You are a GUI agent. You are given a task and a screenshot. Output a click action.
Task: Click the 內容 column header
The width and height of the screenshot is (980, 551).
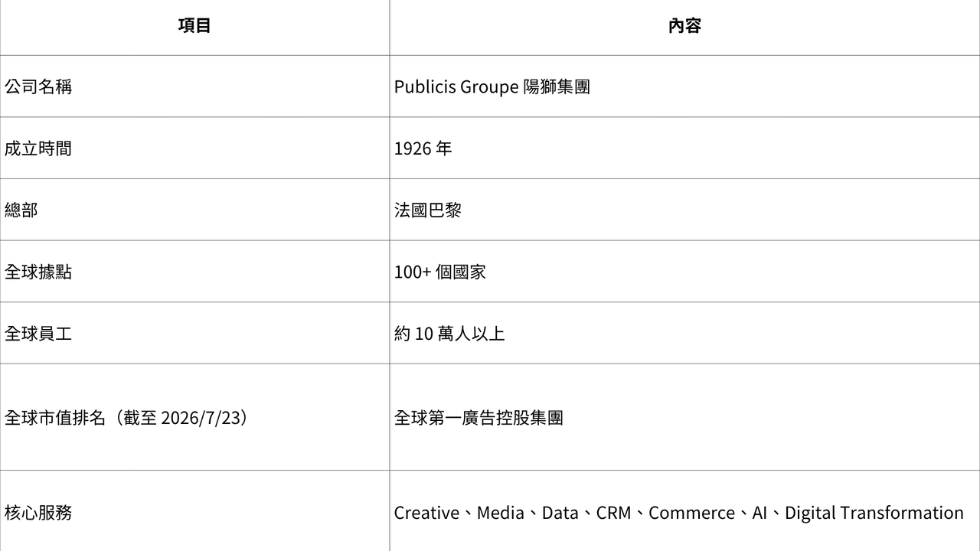(684, 26)
